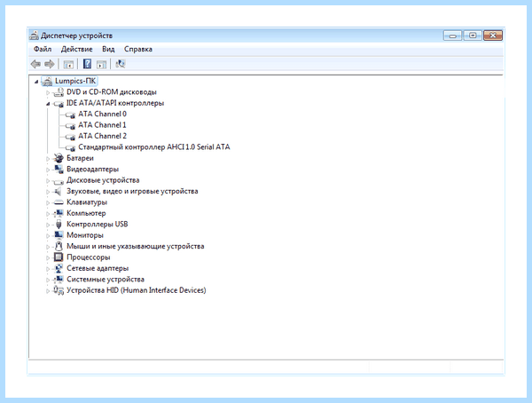The image size is (532, 403).
Task: Select Мыши и иные указывающие устройства label
Action: [136, 246]
